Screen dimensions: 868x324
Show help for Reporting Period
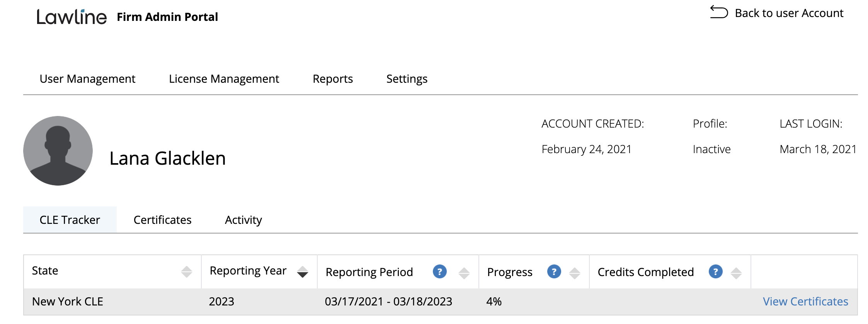(x=440, y=271)
